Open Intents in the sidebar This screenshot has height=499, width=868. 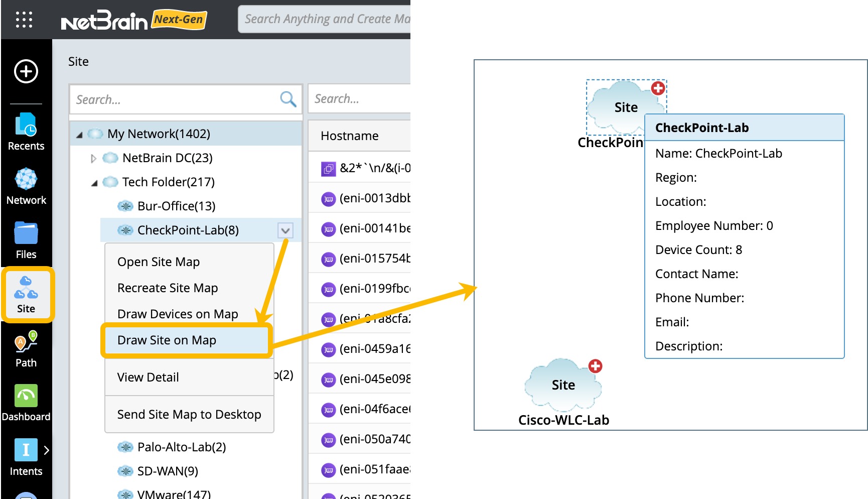(x=26, y=457)
